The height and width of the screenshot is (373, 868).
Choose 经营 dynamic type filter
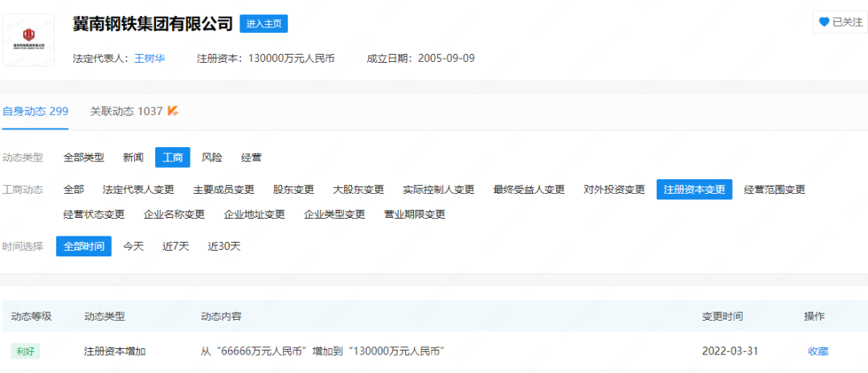pyautogui.click(x=252, y=158)
